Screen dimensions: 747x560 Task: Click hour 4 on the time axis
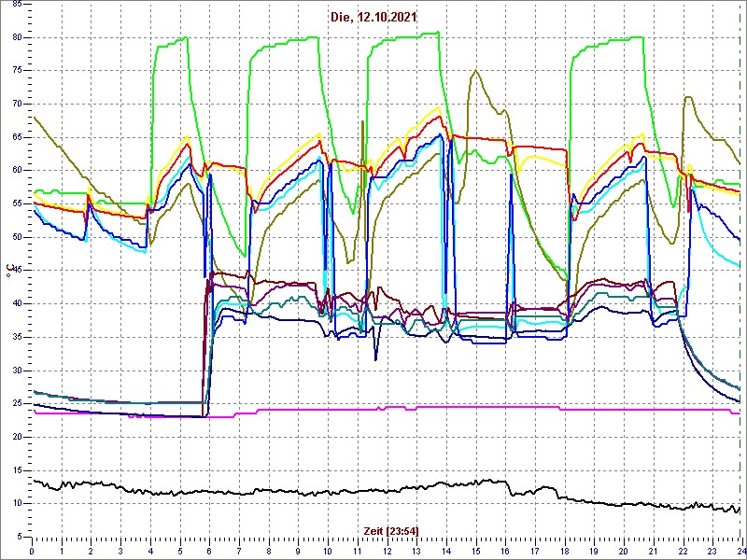pos(150,551)
